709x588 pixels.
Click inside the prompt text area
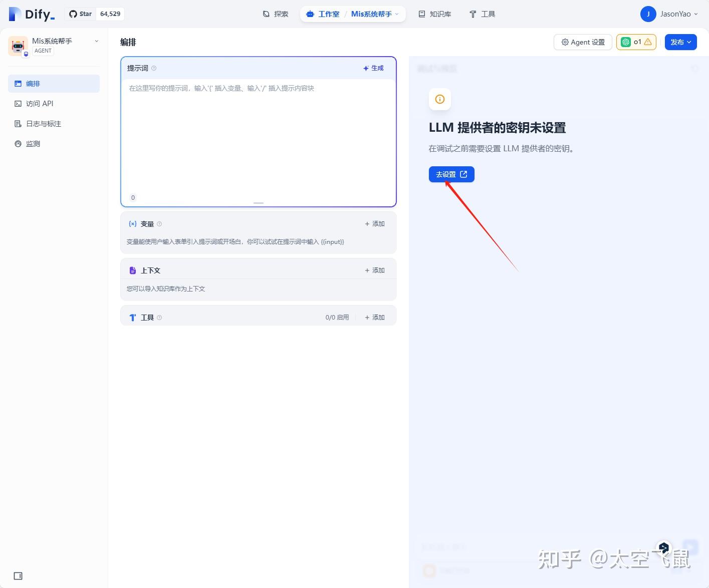tap(258, 135)
